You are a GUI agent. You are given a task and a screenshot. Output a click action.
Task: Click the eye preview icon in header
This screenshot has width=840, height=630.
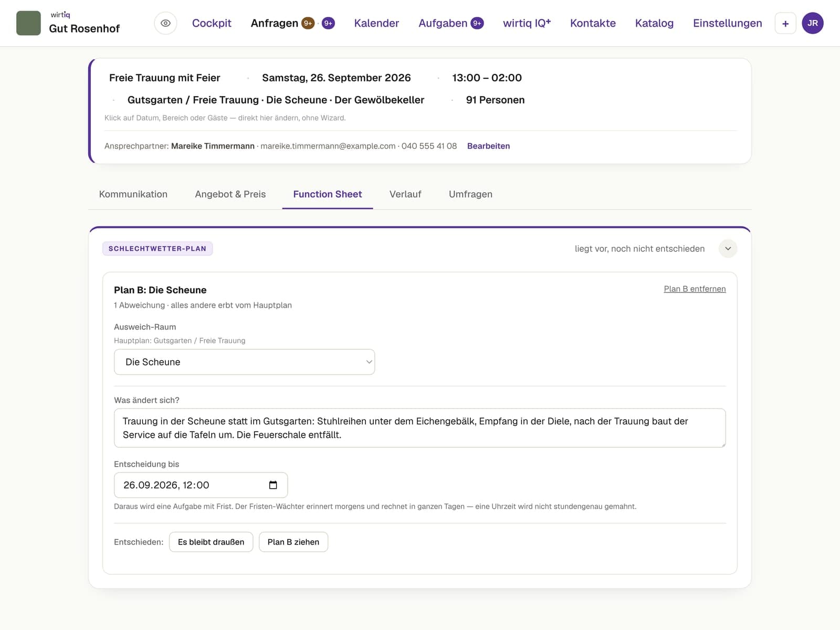tap(165, 23)
